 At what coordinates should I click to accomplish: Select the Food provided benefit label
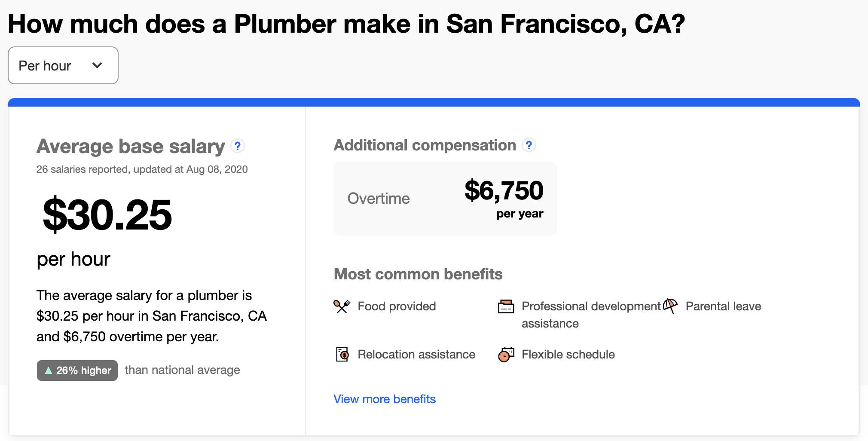pos(397,306)
